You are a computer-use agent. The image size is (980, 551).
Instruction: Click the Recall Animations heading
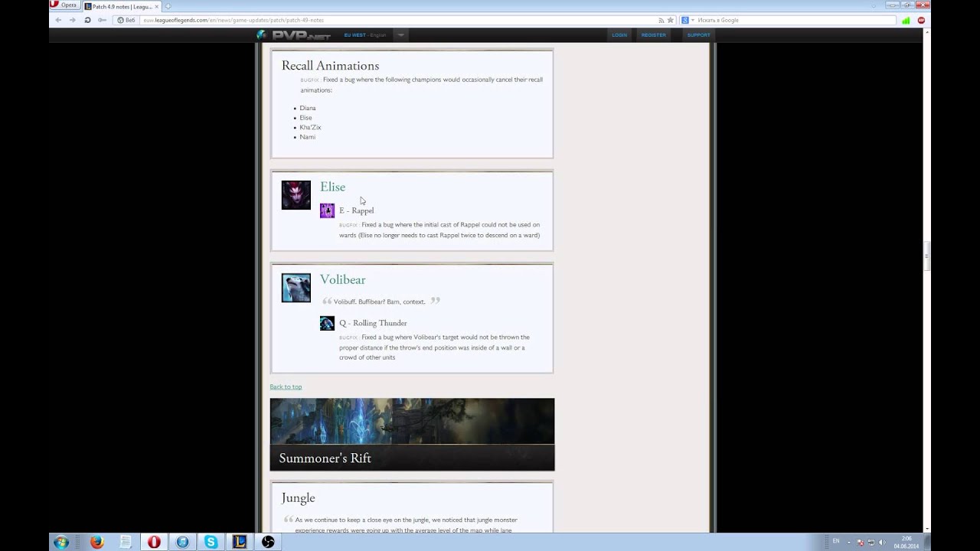330,66
